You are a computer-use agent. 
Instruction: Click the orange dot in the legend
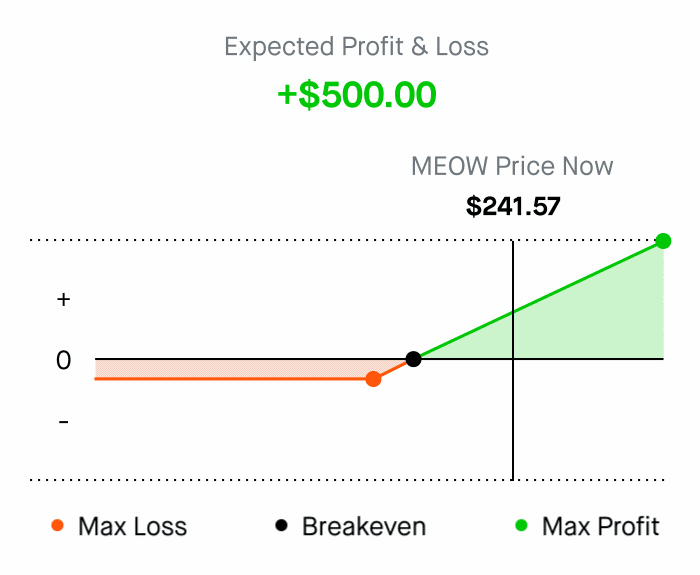pyautogui.click(x=57, y=526)
